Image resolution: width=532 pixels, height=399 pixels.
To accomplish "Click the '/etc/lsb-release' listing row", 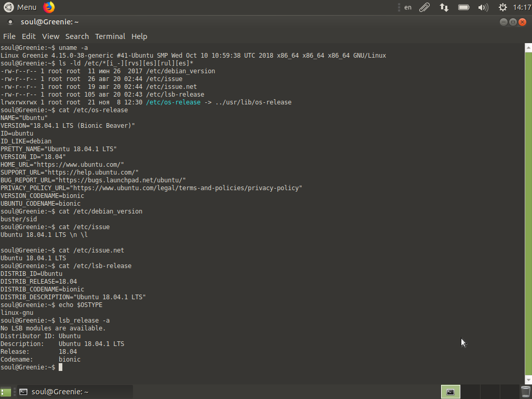I will [102, 95].
